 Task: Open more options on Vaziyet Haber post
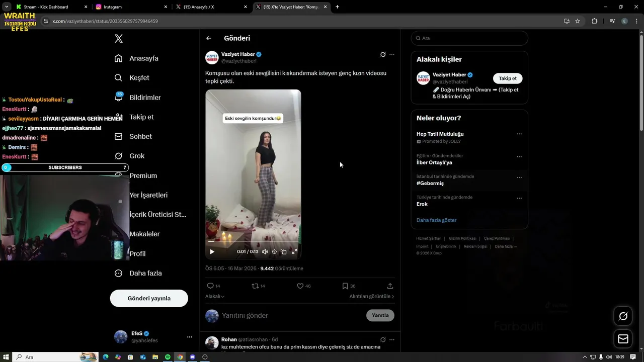click(x=392, y=54)
